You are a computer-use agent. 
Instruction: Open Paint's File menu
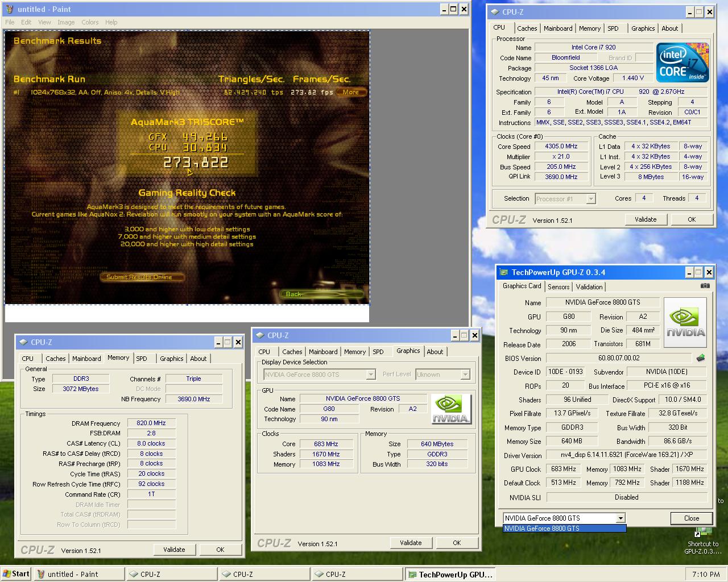10,22
